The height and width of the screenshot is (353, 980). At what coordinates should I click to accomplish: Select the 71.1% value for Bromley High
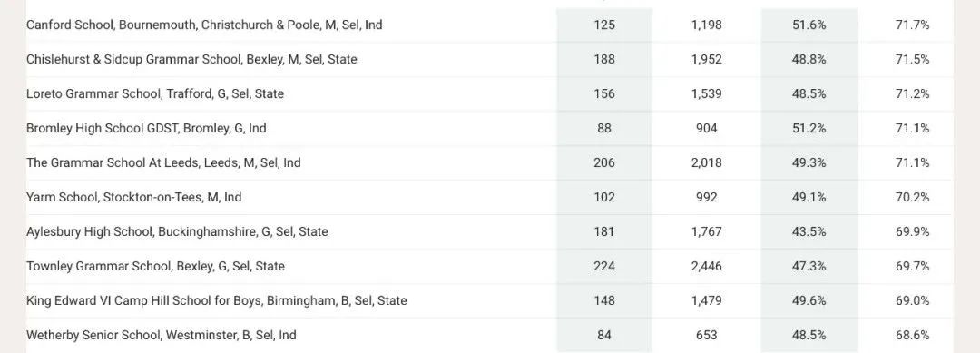[913, 128]
